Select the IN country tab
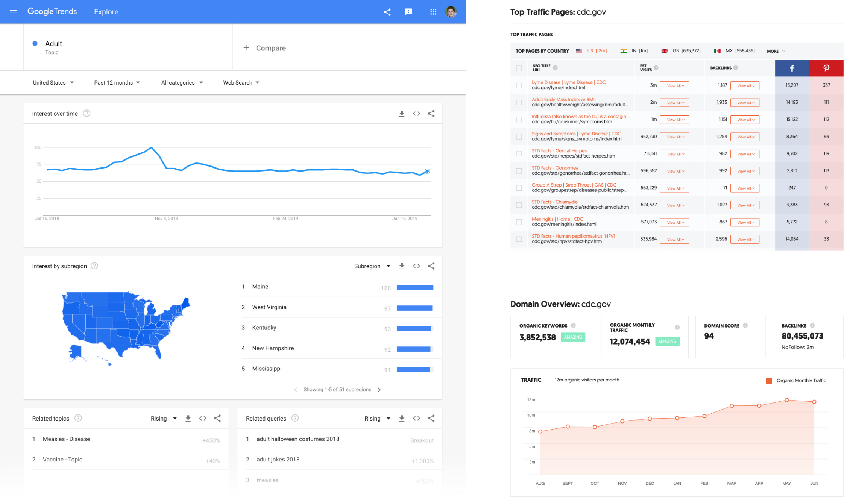 [634, 51]
